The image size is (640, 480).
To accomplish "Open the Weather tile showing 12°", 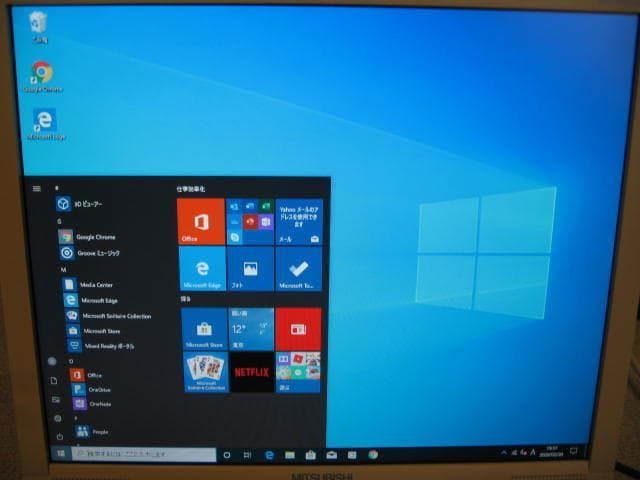I will [251, 329].
